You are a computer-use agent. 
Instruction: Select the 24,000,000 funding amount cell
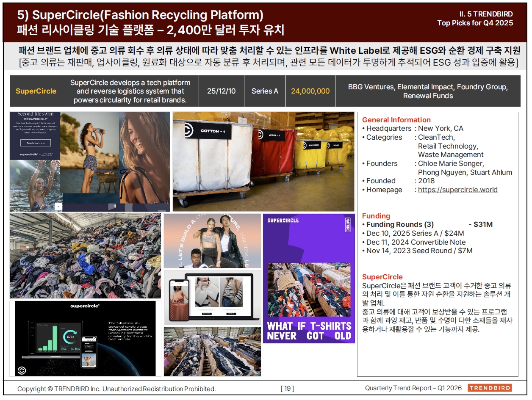click(310, 91)
